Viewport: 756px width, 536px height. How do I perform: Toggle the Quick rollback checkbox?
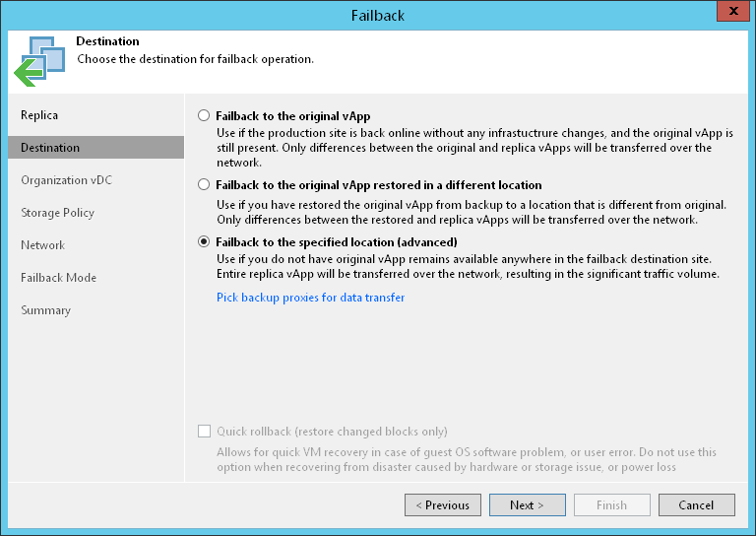pyautogui.click(x=204, y=431)
